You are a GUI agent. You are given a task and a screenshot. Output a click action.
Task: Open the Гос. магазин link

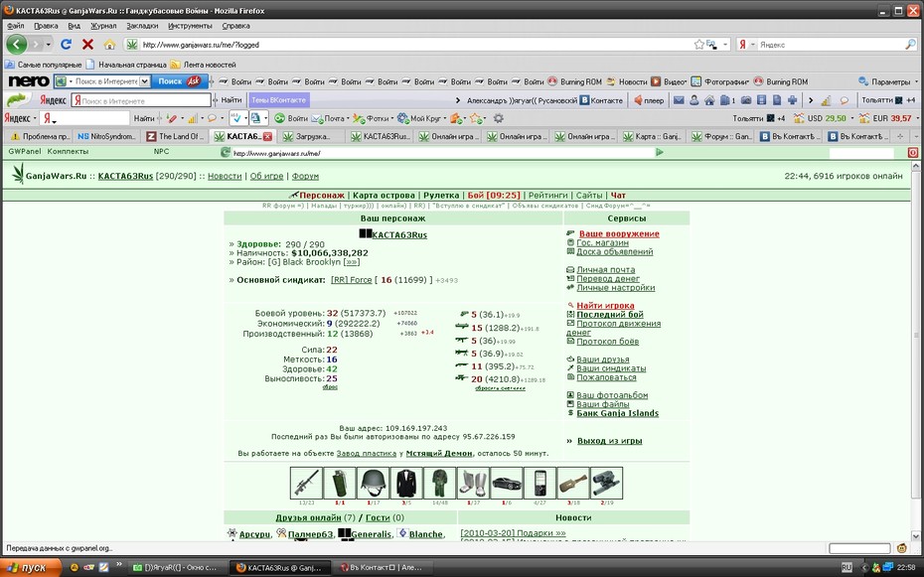(x=602, y=242)
